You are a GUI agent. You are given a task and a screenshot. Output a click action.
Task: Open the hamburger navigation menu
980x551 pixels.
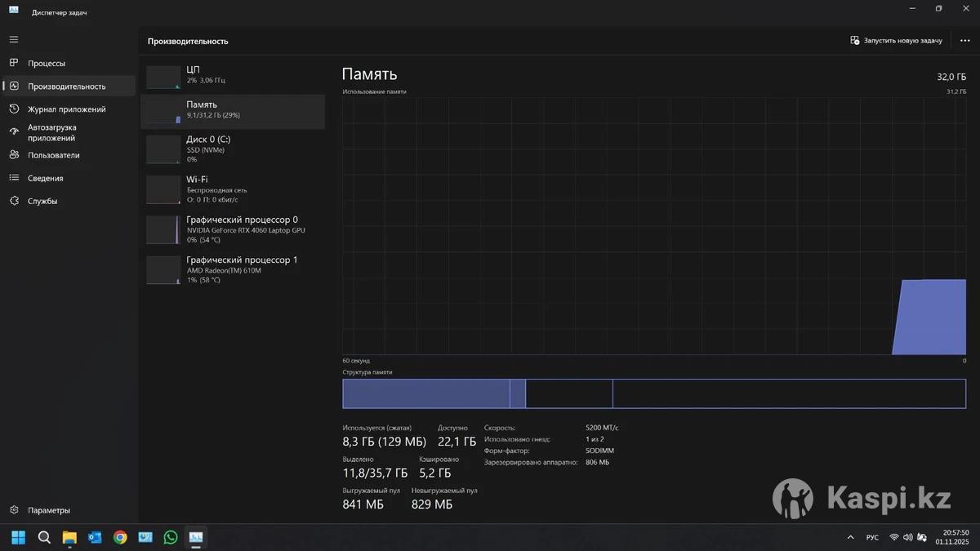[14, 39]
